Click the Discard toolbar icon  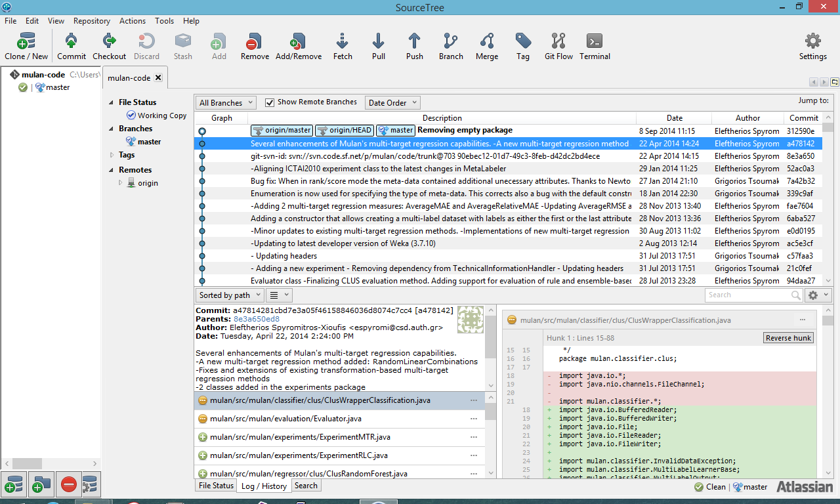click(x=146, y=42)
